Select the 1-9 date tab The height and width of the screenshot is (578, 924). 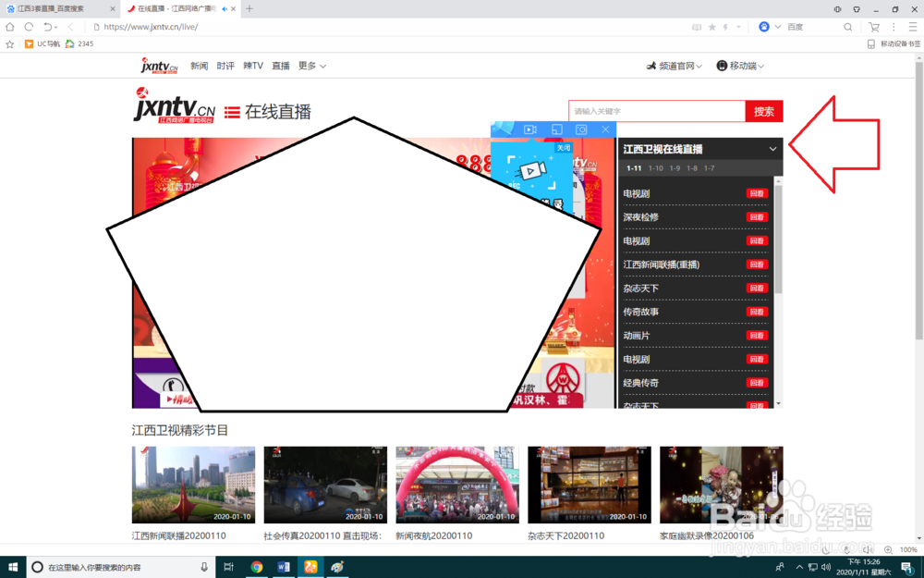tap(675, 168)
